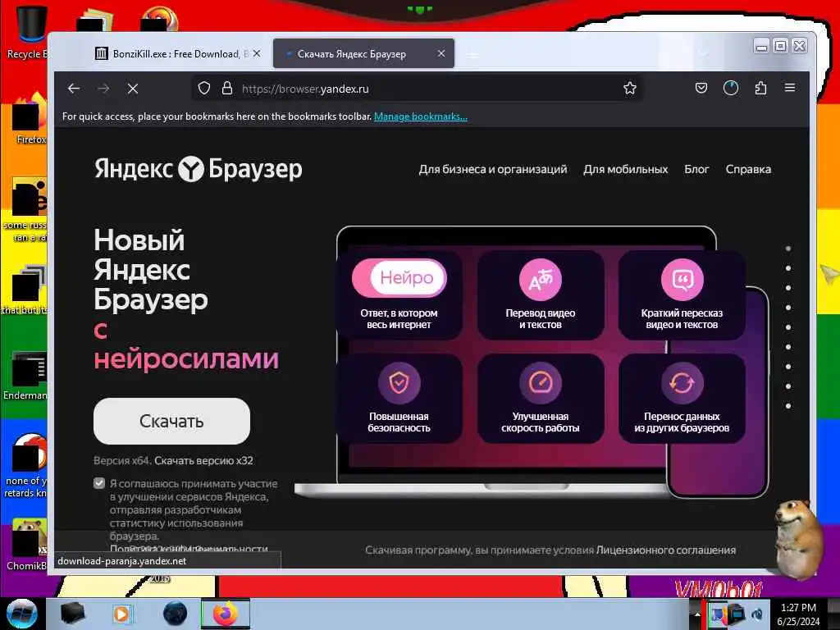Open the media player taskbar icon

(x=121, y=614)
